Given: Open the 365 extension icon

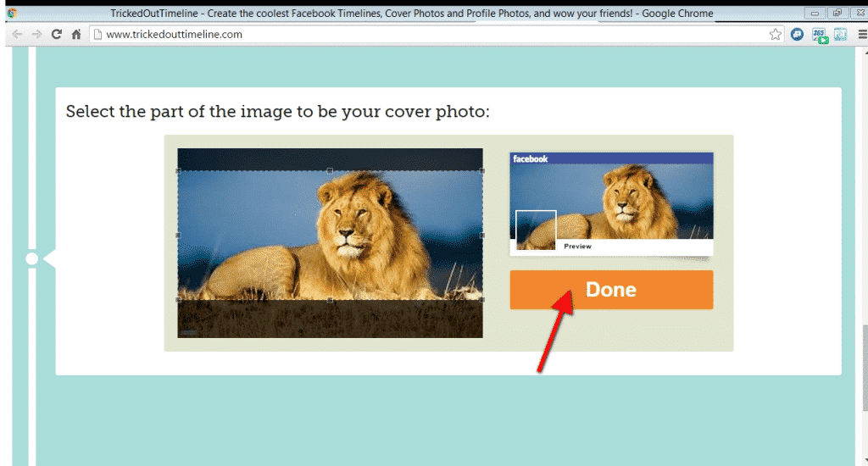Looking at the screenshot, I should click(820, 36).
